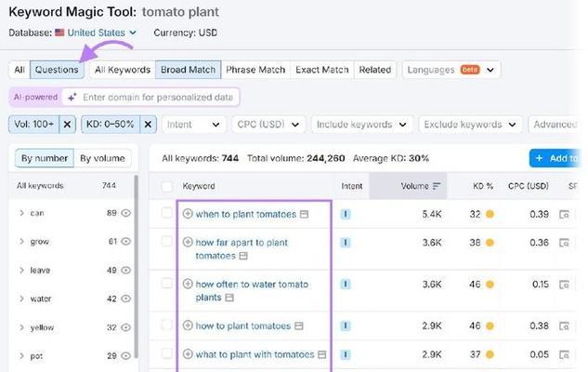View SERP features for the 0.15 CPC row
The width and height of the screenshot is (588, 372).
pyautogui.click(x=564, y=285)
